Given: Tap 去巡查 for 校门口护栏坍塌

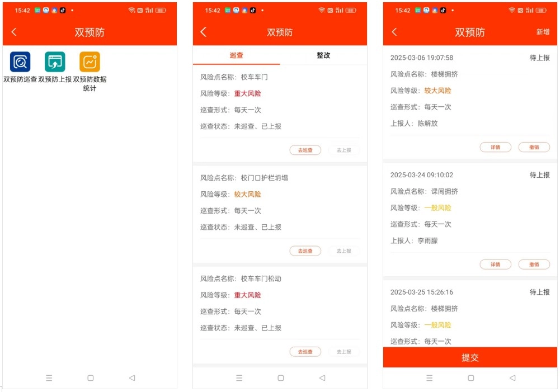Looking at the screenshot, I should tap(305, 251).
